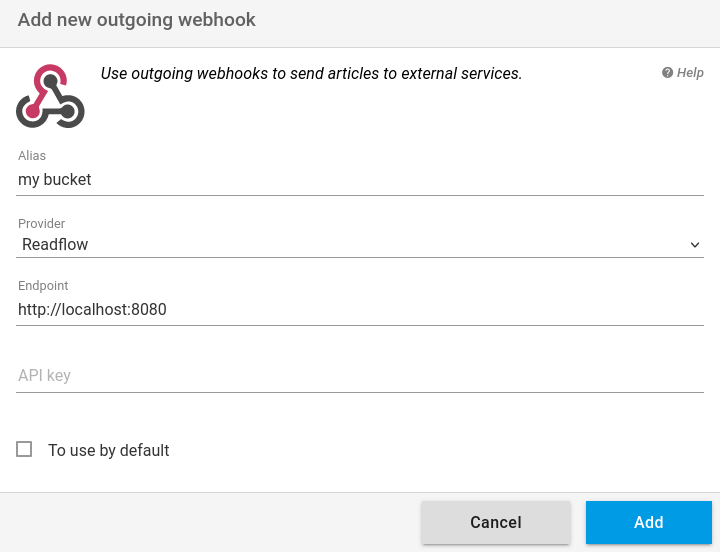Click the blue Add button

click(x=649, y=523)
